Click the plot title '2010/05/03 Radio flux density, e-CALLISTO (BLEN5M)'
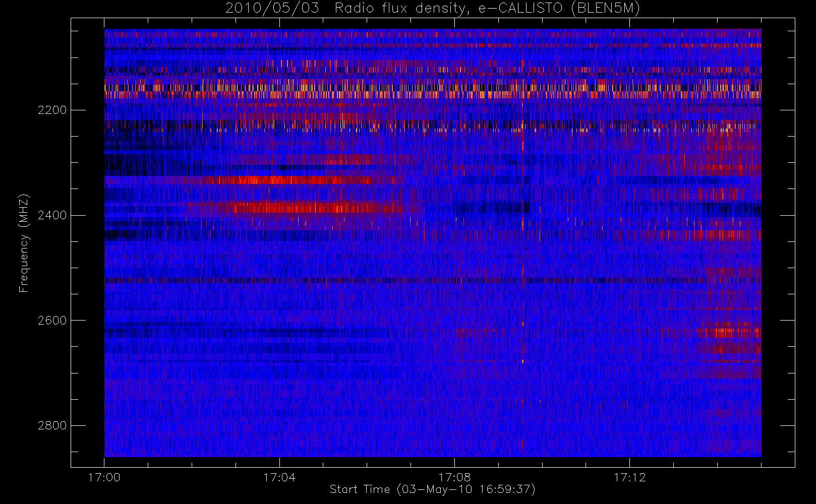 (x=433, y=9)
